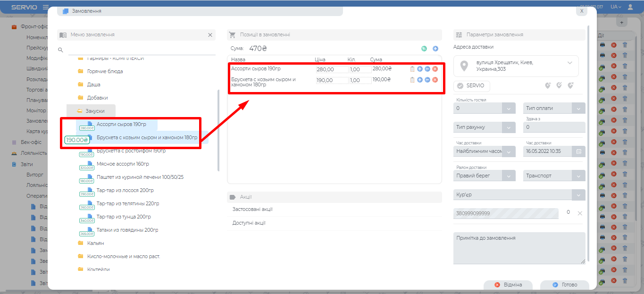Collapse the Закуски folder
The width and height of the screenshot is (644, 294).
point(95,111)
